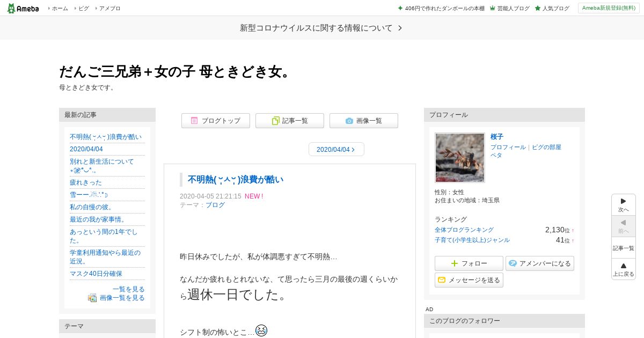The width and height of the screenshot is (644, 338).
Task: Click the フォロー button
Action: (x=469, y=263)
